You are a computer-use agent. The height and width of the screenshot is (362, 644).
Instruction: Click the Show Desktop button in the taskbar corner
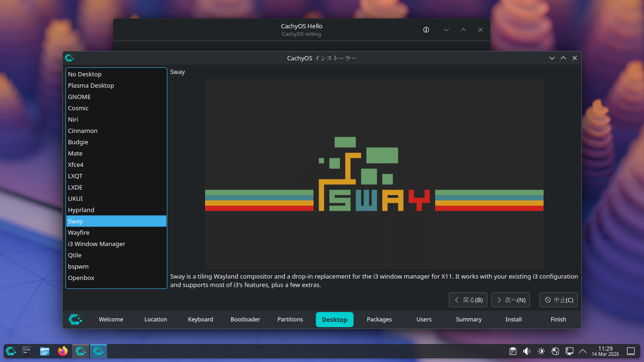(x=631, y=351)
